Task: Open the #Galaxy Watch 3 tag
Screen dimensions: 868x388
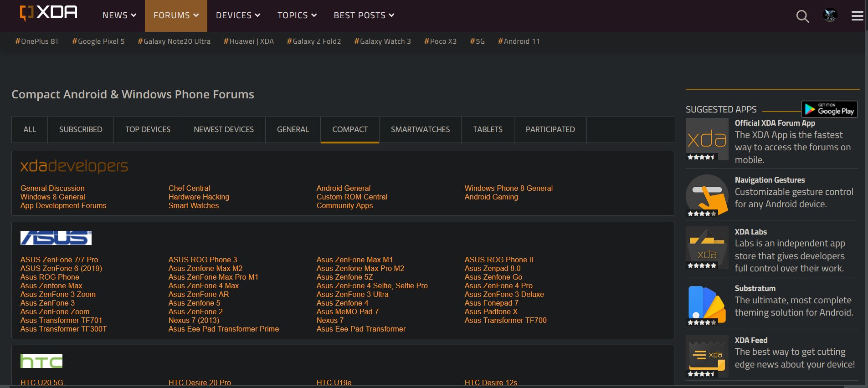Action: (x=383, y=41)
